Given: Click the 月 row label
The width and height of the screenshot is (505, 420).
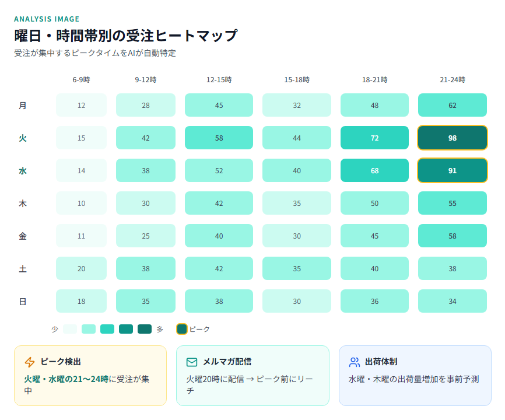Looking at the screenshot, I should point(23,106).
